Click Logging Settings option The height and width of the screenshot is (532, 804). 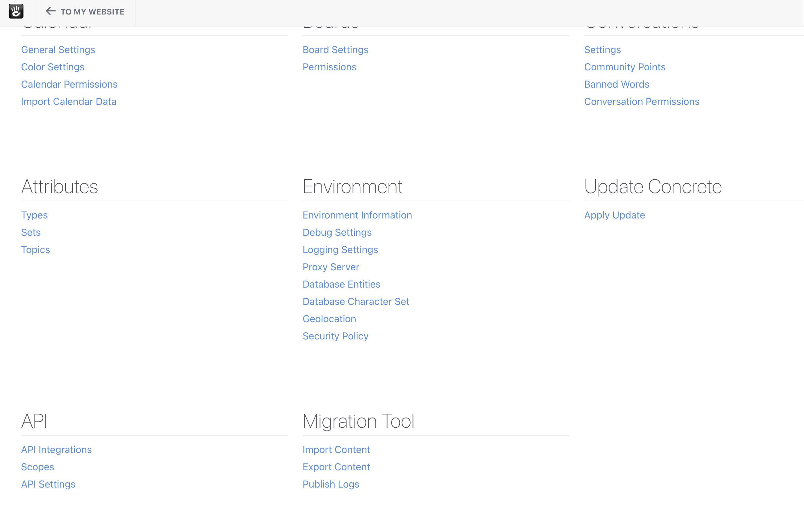[340, 249]
